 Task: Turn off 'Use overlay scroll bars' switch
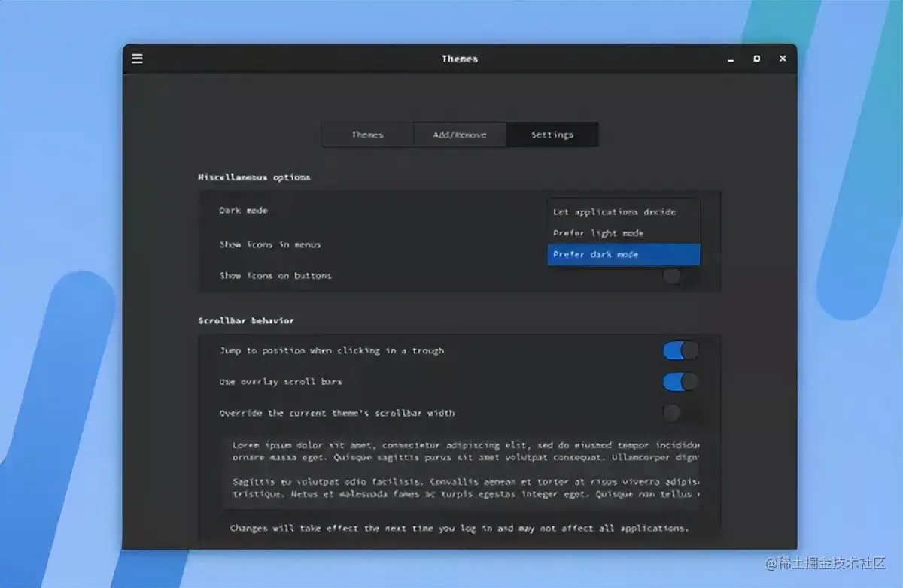680,382
